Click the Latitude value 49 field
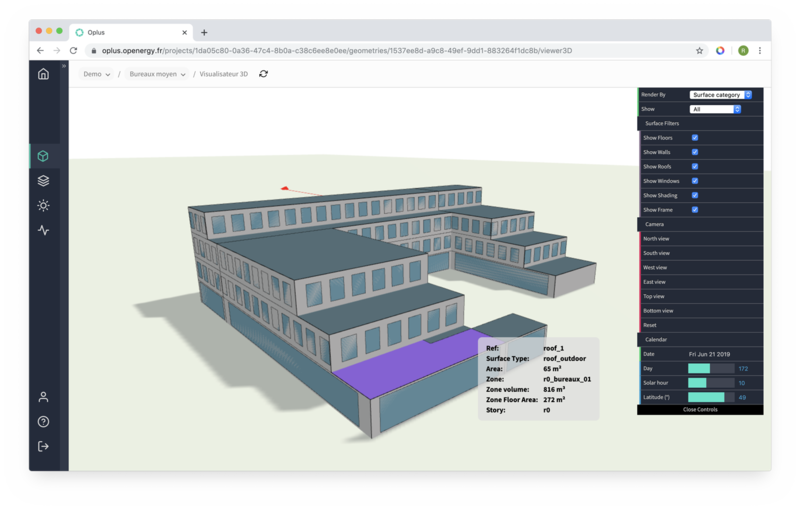Viewport: 800px width, 509px height. coord(742,397)
